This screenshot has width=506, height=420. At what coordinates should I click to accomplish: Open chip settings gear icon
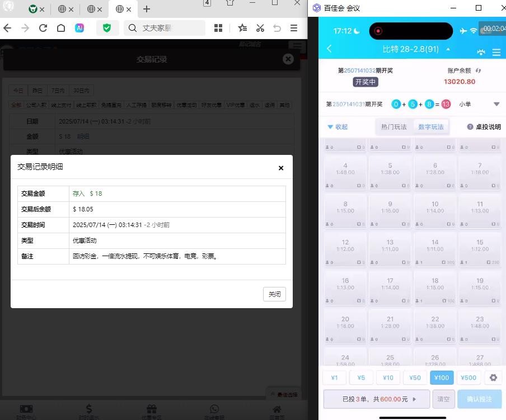pos(493,377)
